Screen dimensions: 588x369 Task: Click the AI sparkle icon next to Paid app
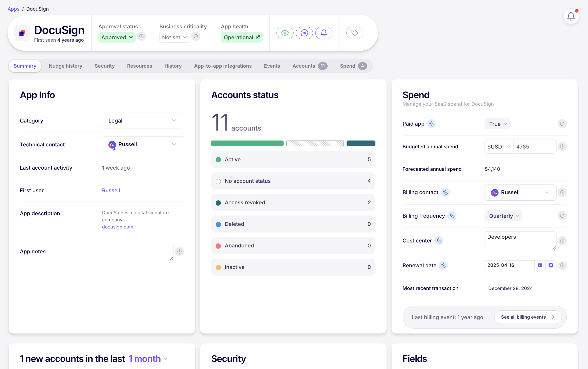tap(432, 124)
